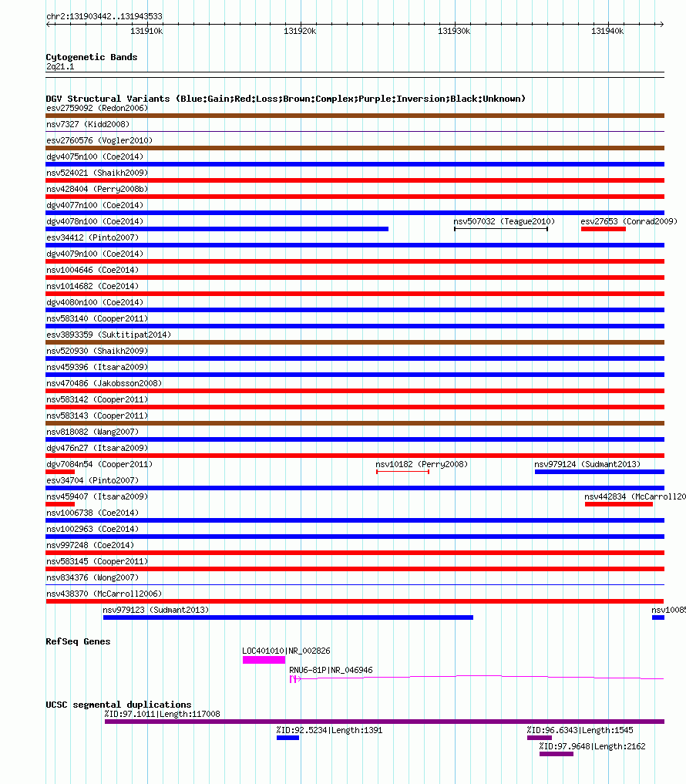
Task: Click the esv2760576 (Vogler2010) label
Action: (99, 140)
